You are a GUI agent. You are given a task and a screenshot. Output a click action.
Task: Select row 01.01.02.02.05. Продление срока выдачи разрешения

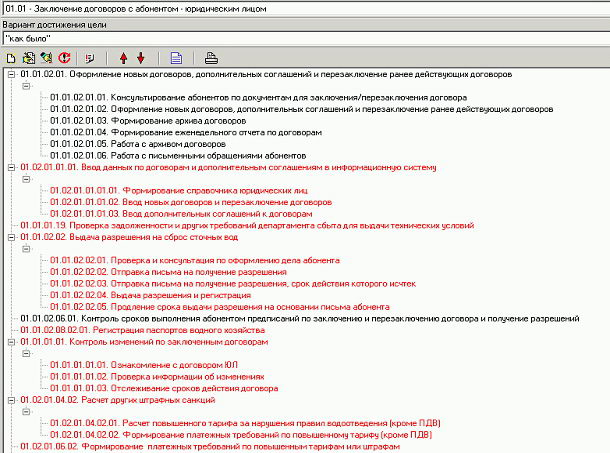point(219,307)
